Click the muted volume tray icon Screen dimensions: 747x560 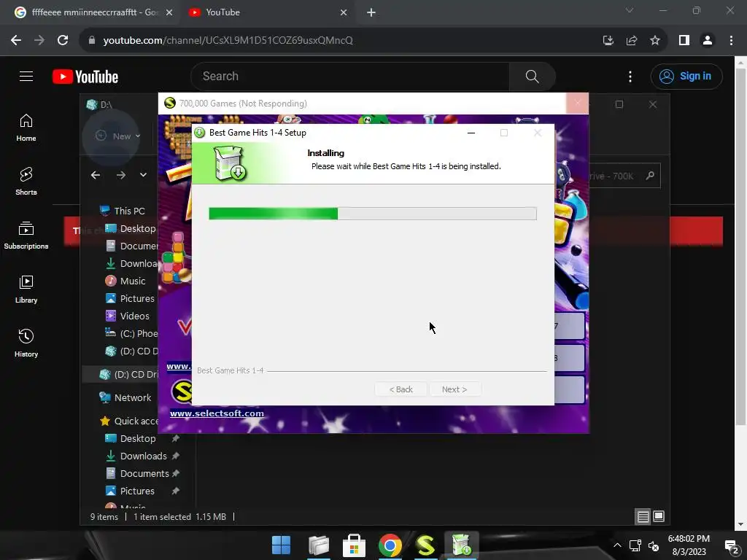[x=654, y=545]
